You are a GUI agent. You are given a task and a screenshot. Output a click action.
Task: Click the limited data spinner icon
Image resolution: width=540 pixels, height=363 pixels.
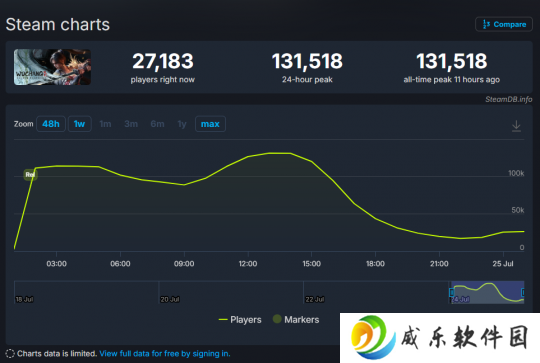[10, 354]
